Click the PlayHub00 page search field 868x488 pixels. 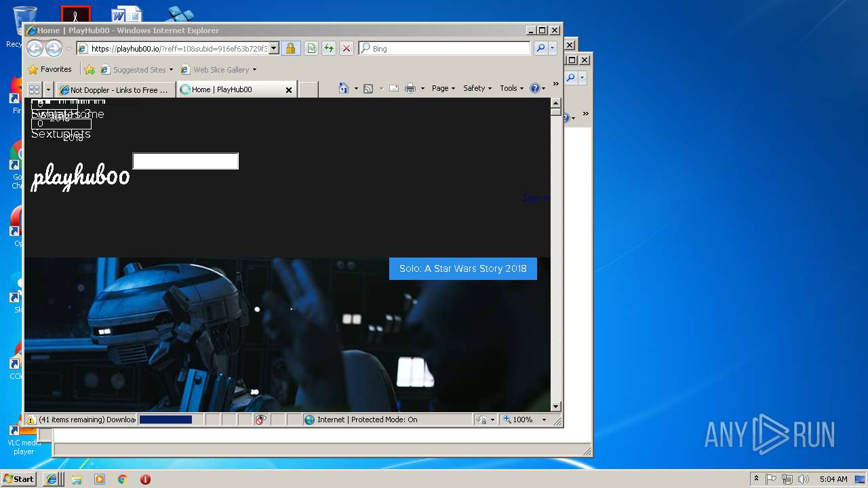tap(186, 161)
